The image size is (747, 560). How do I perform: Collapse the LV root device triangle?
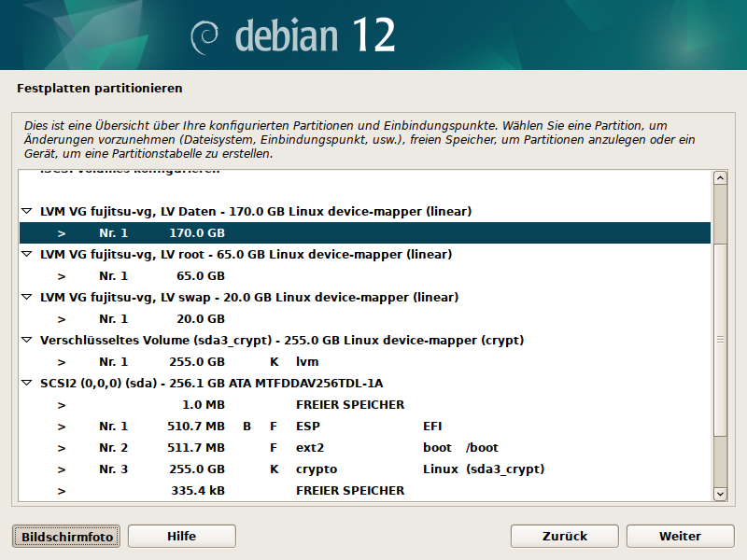click(x=26, y=255)
